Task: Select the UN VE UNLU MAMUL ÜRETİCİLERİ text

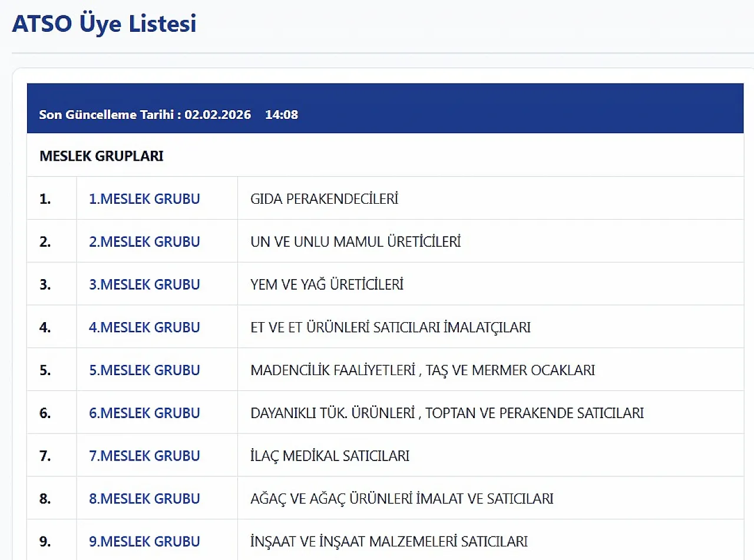Action: (355, 242)
